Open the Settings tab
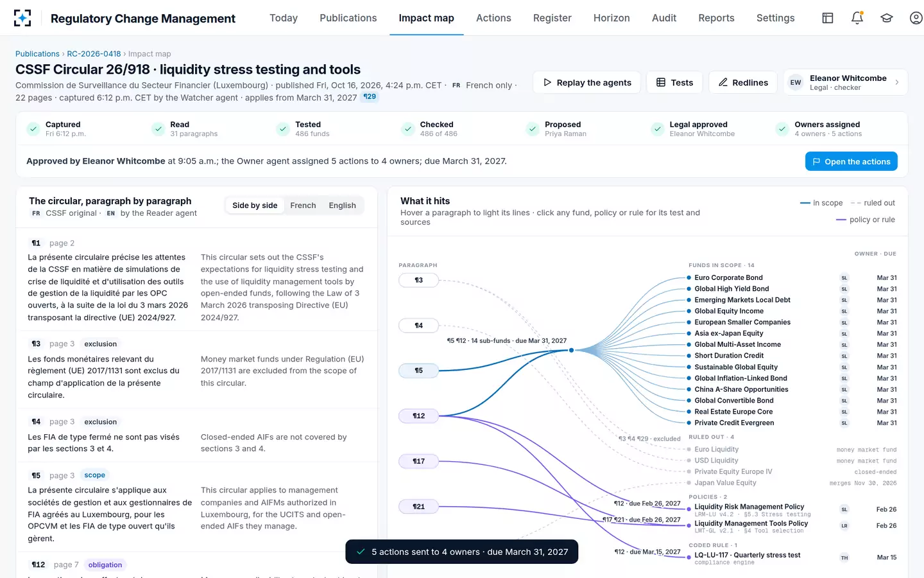Viewport: 924px width, 578px height. click(x=775, y=18)
